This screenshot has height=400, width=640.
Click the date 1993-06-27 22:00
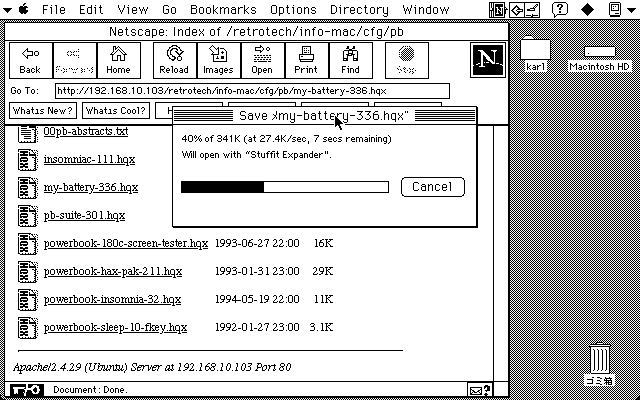coord(257,243)
